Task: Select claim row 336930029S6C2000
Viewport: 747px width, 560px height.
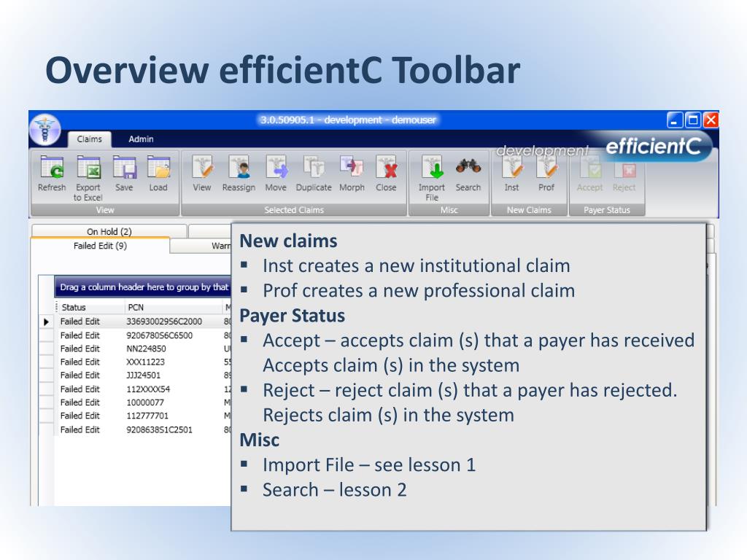Action: pyautogui.click(x=143, y=322)
